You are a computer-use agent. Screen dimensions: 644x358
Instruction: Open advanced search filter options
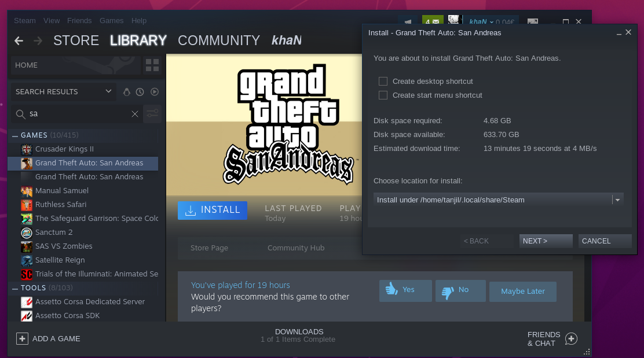coord(152,113)
